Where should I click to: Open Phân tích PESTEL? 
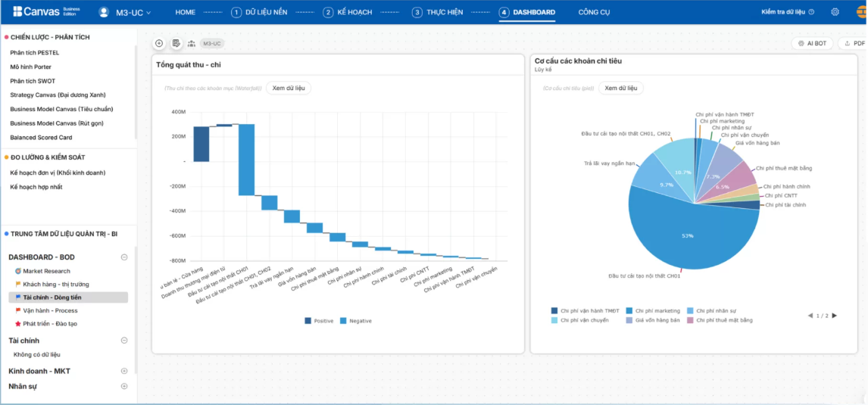click(x=34, y=52)
